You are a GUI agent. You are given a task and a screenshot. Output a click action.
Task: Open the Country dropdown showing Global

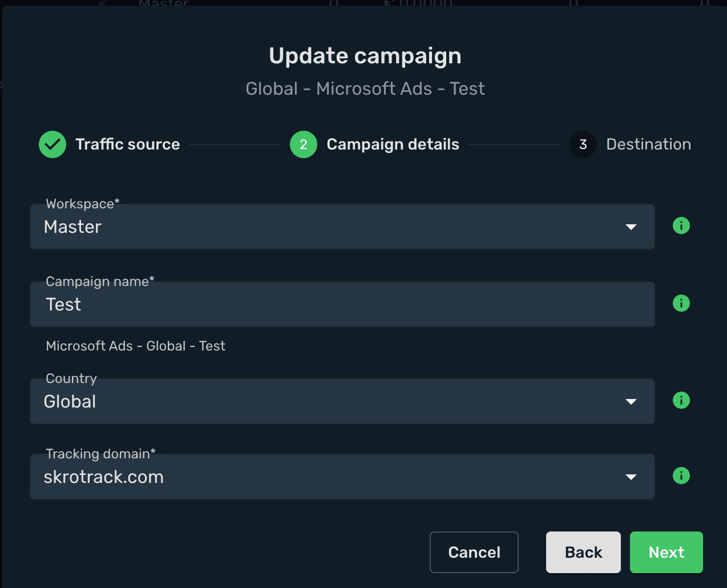pos(342,401)
